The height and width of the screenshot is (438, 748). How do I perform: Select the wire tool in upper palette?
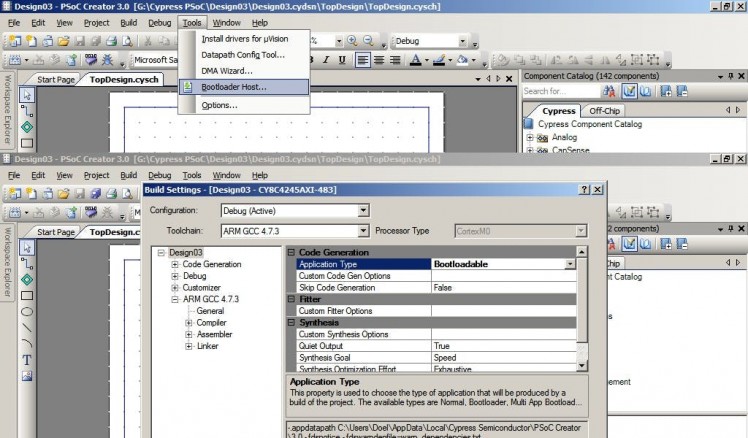click(27, 111)
